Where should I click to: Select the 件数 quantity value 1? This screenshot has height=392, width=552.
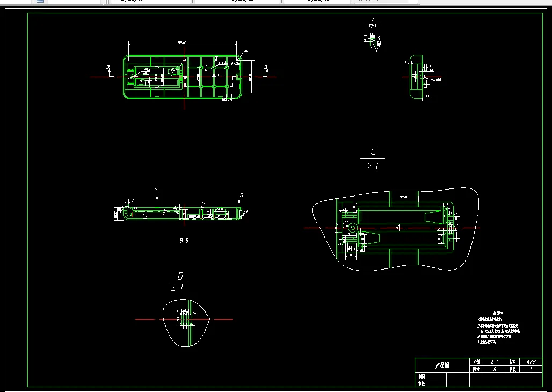[531, 369]
